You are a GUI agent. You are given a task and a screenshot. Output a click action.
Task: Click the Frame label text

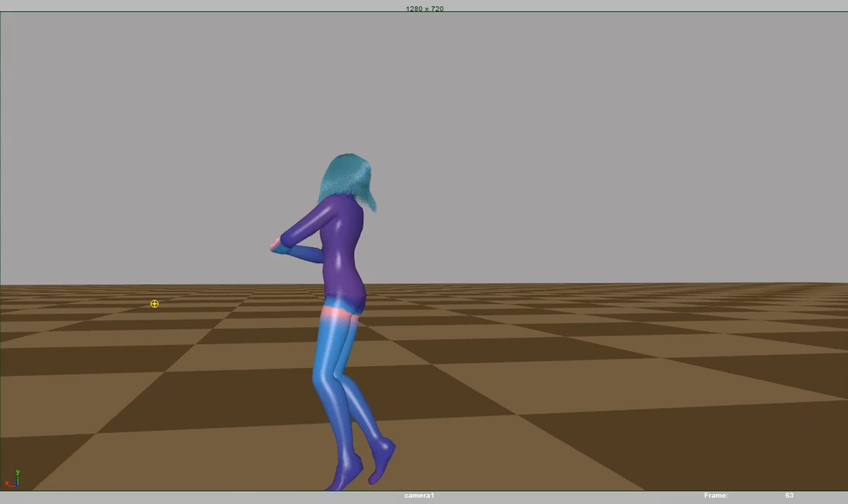click(x=716, y=496)
